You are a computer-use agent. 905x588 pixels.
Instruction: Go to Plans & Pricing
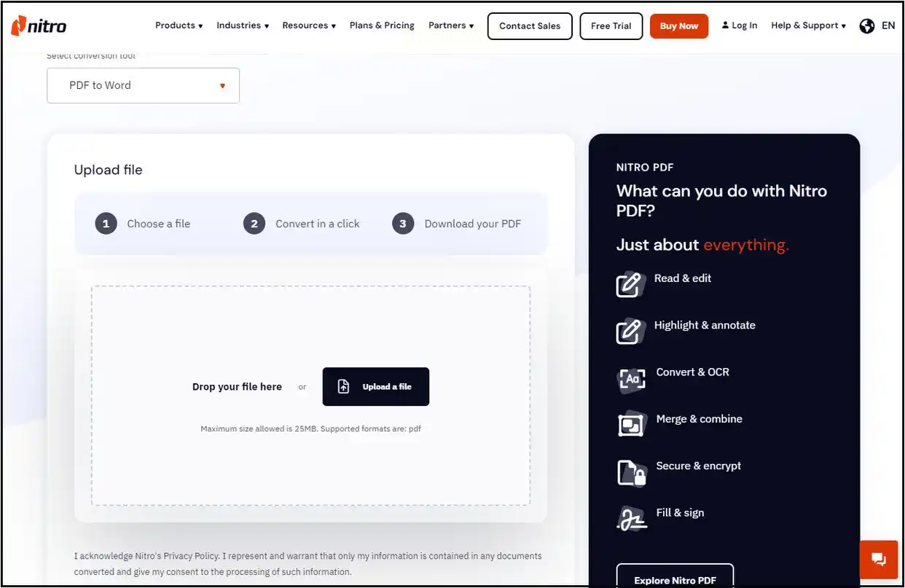(x=382, y=26)
